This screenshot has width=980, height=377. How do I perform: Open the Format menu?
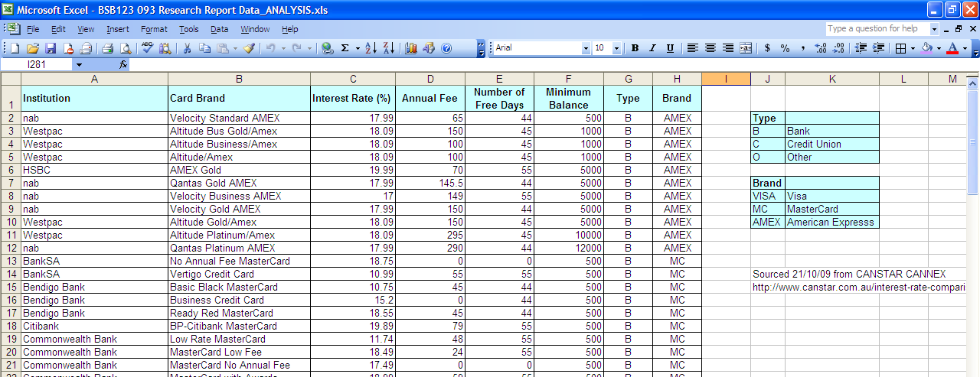pos(154,29)
